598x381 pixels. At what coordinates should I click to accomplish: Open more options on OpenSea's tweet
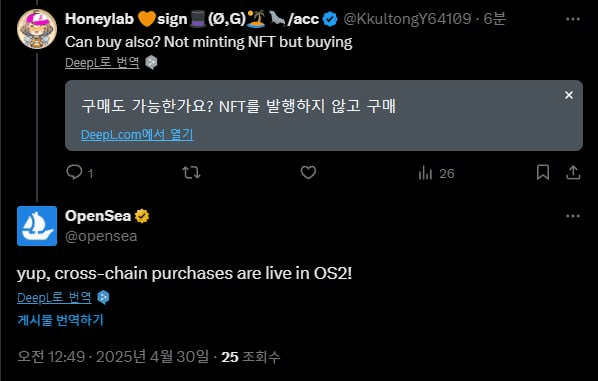(x=573, y=216)
